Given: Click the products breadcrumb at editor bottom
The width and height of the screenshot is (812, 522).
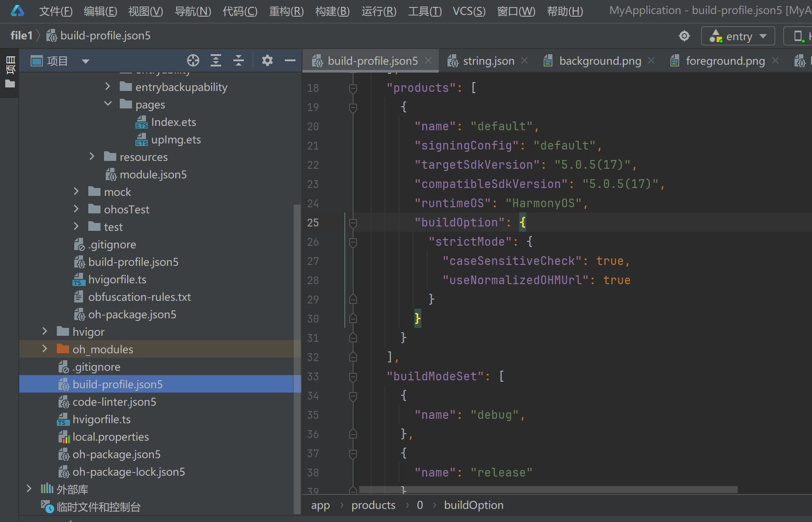Looking at the screenshot, I should click(x=373, y=505).
